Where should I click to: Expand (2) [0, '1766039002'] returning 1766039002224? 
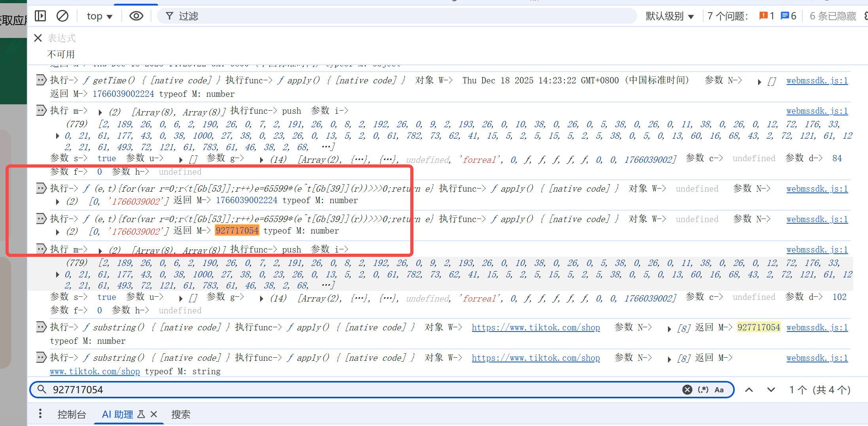point(58,202)
